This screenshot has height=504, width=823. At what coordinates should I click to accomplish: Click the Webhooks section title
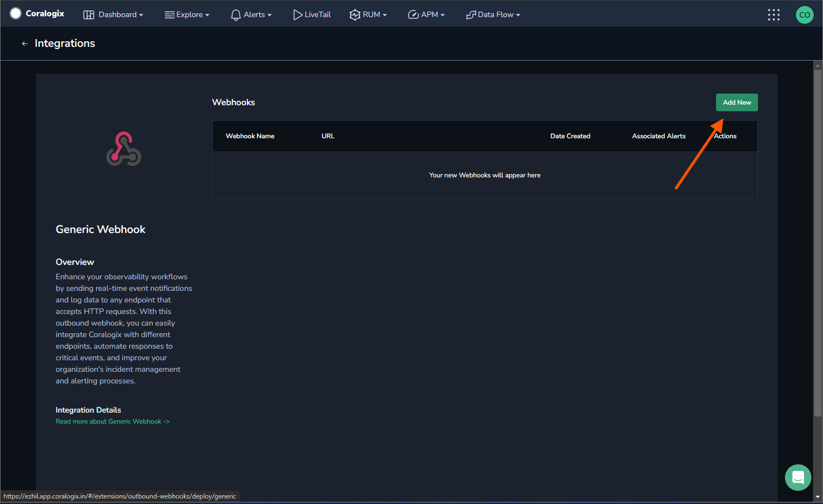(x=234, y=102)
